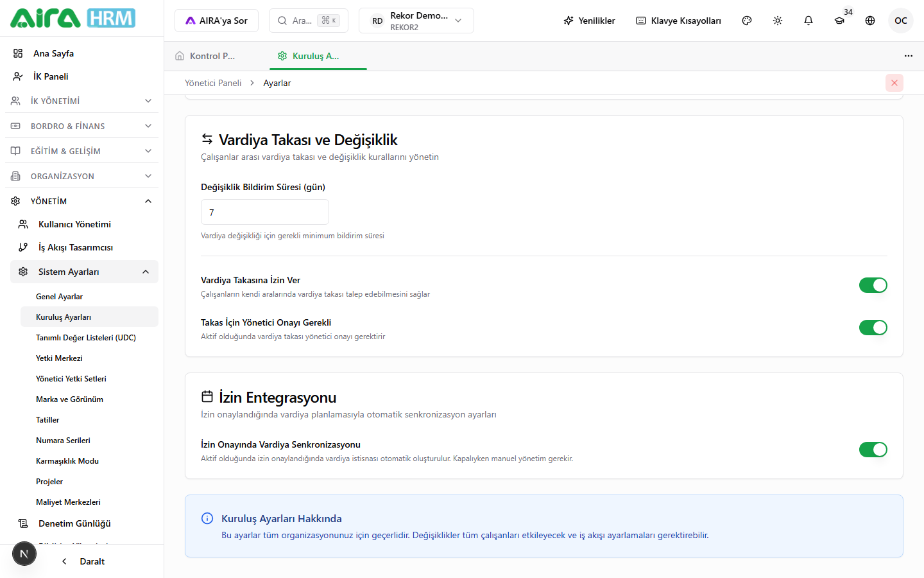This screenshot has width=924, height=578.
Task: Open the OC user avatar menu
Action: click(901, 21)
